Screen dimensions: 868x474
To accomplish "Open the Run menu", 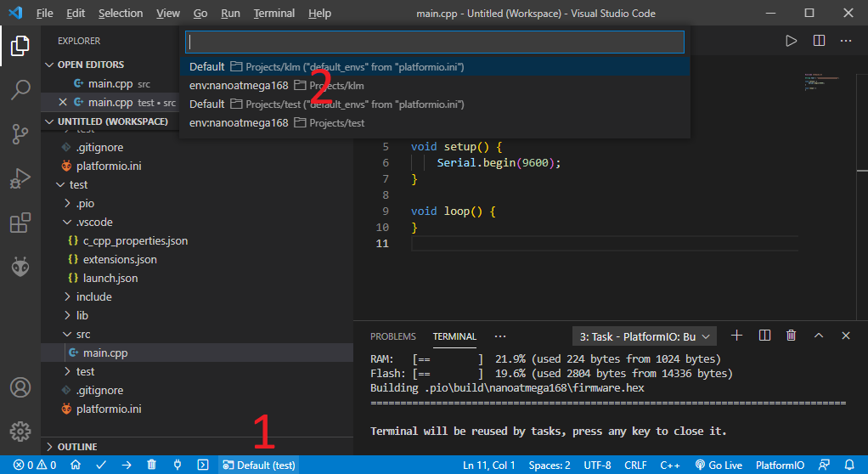I will [x=230, y=14].
